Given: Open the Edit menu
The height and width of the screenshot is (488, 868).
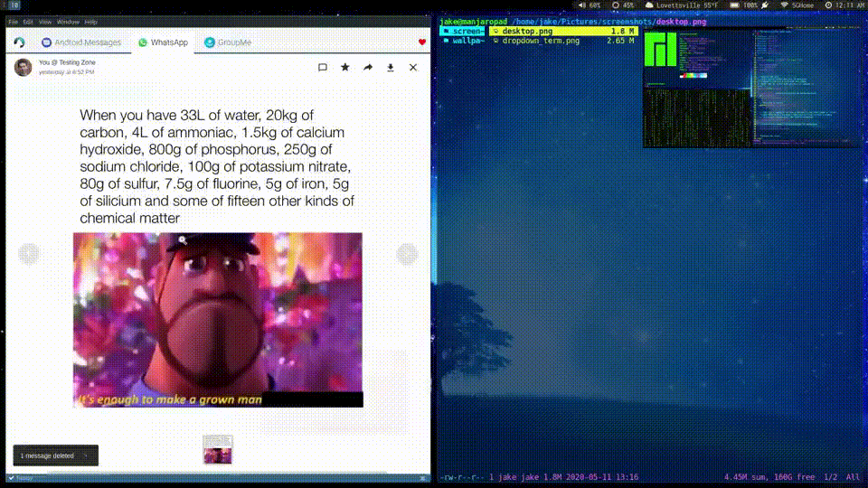Looking at the screenshot, I should coord(28,22).
